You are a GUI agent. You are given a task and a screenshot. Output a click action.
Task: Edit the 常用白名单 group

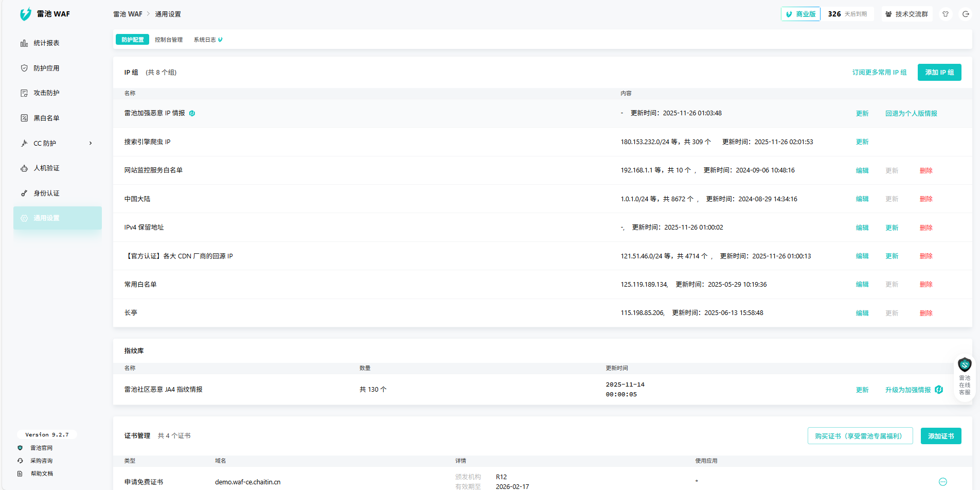point(862,285)
